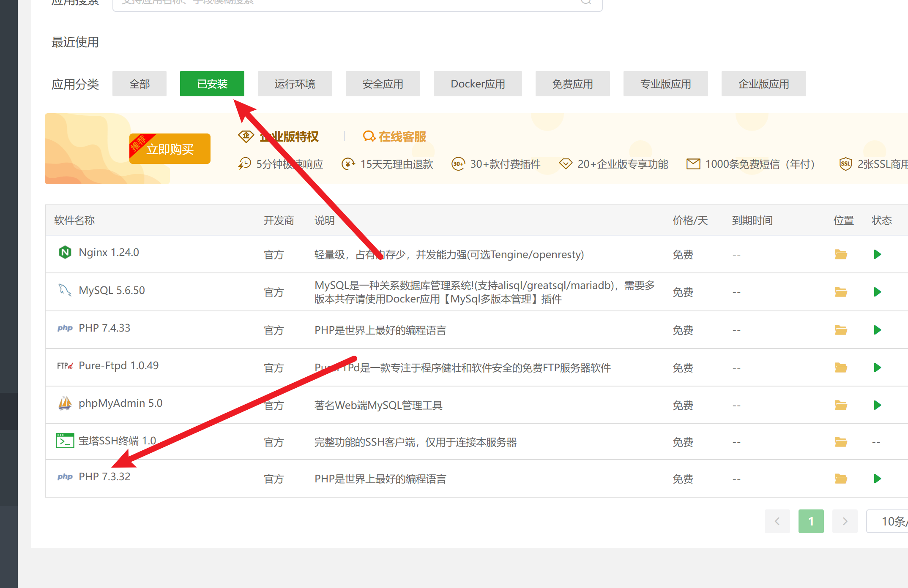The height and width of the screenshot is (588, 908).
Task: Click the 15-day refund yen icon
Action: 348,164
